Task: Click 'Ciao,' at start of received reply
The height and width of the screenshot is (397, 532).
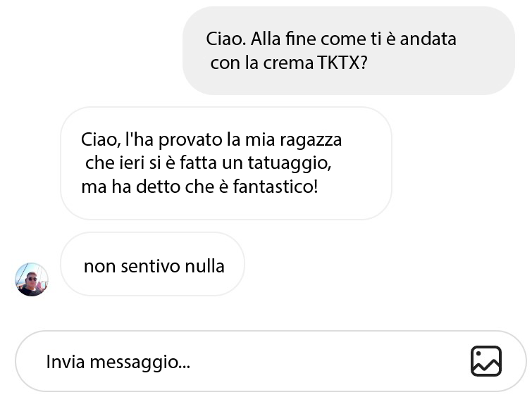Action: [101, 139]
